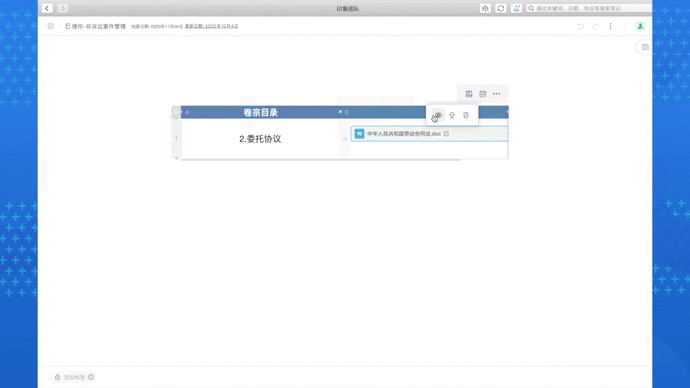
Task: Click the second table layout icon above the table
Action: (x=483, y=94)
